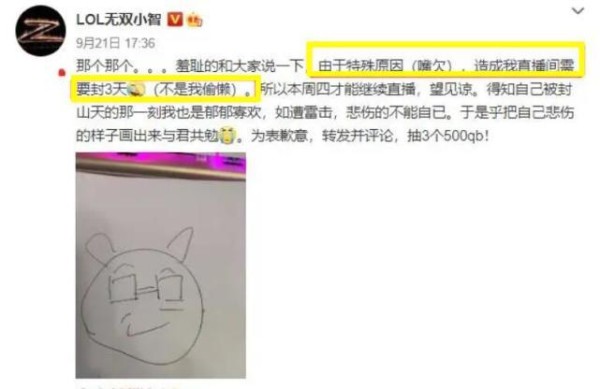The width and height of the screenshot is (600, 389).
Task: Click the crying emoji after 与君共勉
Action: point(227,135)
